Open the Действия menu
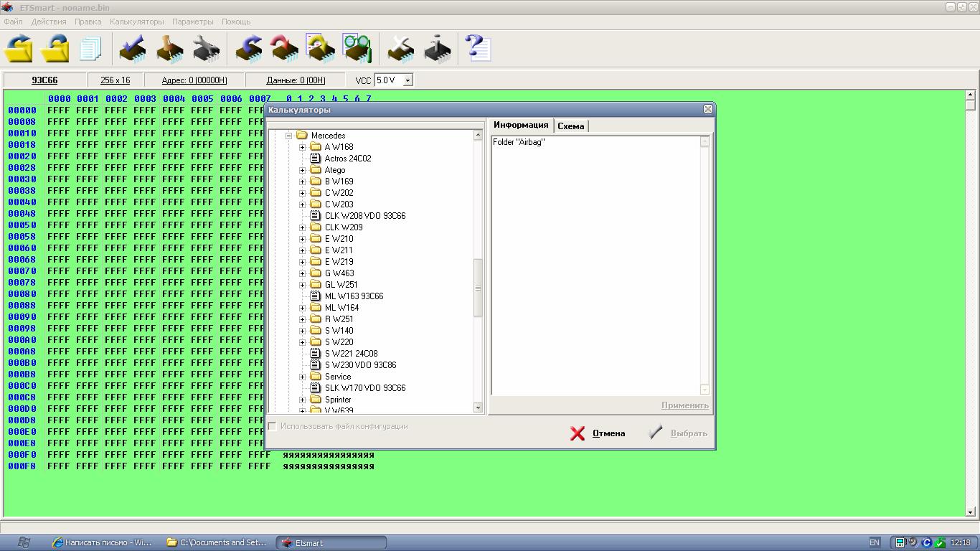Viewport: 980px width, 551px height. click(x=49, y=22)
